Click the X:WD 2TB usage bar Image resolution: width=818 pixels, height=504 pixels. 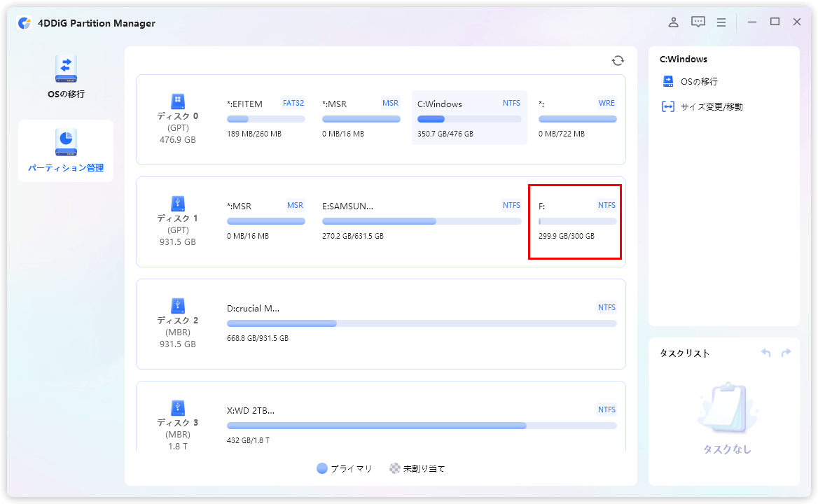pyautogui.click(x=422, y=426)
